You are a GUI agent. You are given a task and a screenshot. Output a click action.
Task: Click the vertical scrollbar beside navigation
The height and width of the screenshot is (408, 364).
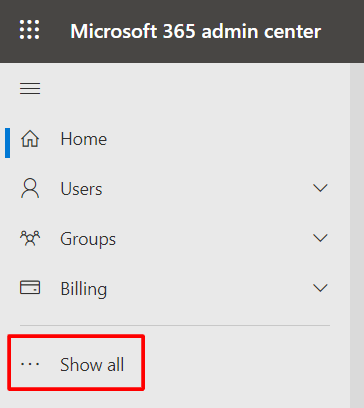click(357, 235)
